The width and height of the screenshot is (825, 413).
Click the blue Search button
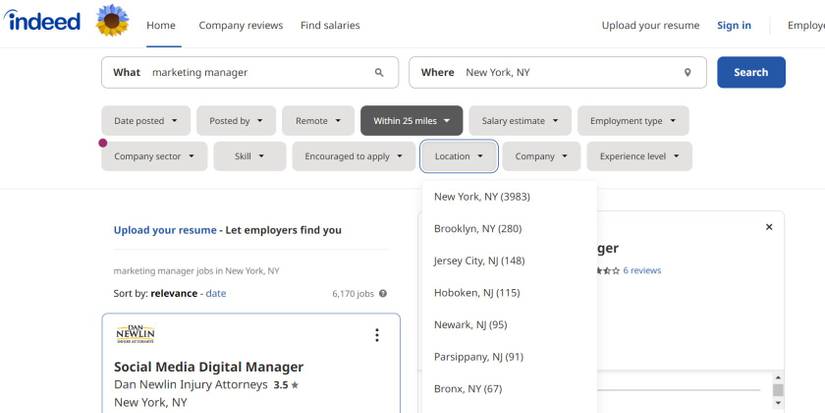pos(751,72)
